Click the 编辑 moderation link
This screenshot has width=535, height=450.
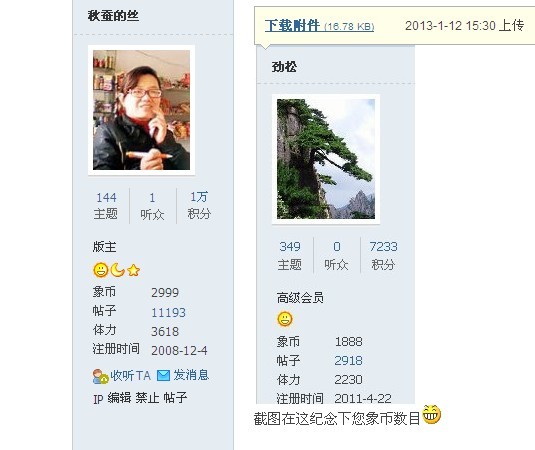point(119,398)
